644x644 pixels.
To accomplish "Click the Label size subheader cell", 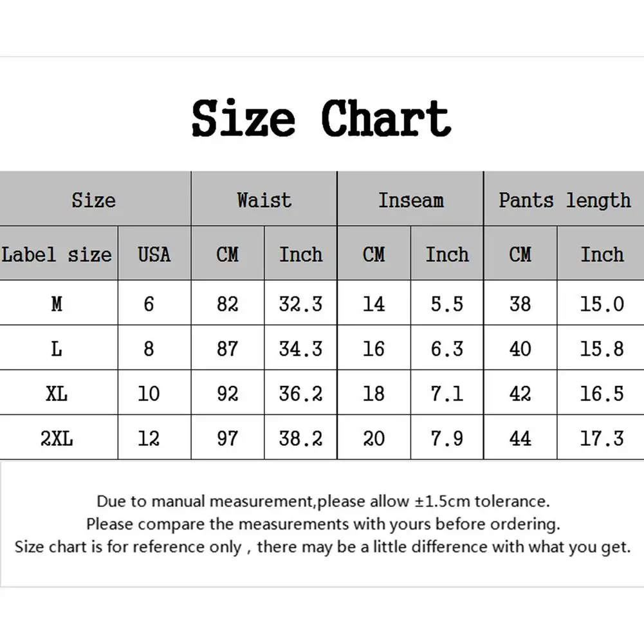I will pos(57,254).
